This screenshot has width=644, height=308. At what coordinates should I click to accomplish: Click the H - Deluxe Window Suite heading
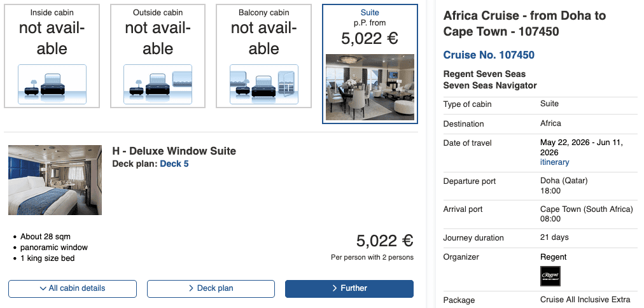coord(174,151)
